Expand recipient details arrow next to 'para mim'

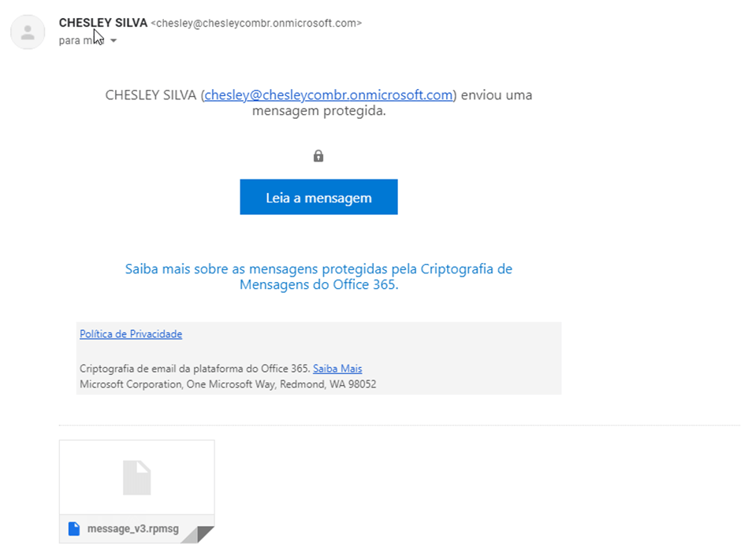click(114, 41)
